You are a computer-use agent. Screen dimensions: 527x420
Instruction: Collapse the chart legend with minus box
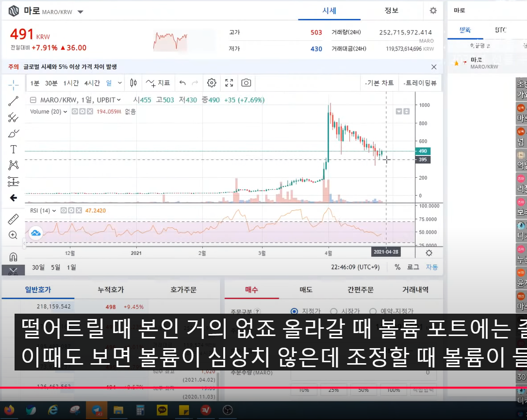pos(33,100)
